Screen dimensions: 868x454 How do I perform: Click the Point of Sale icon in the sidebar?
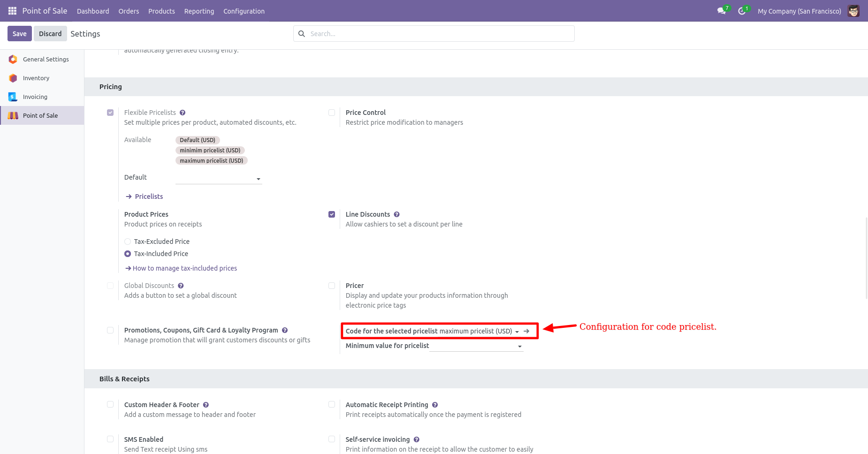point(13,115)
